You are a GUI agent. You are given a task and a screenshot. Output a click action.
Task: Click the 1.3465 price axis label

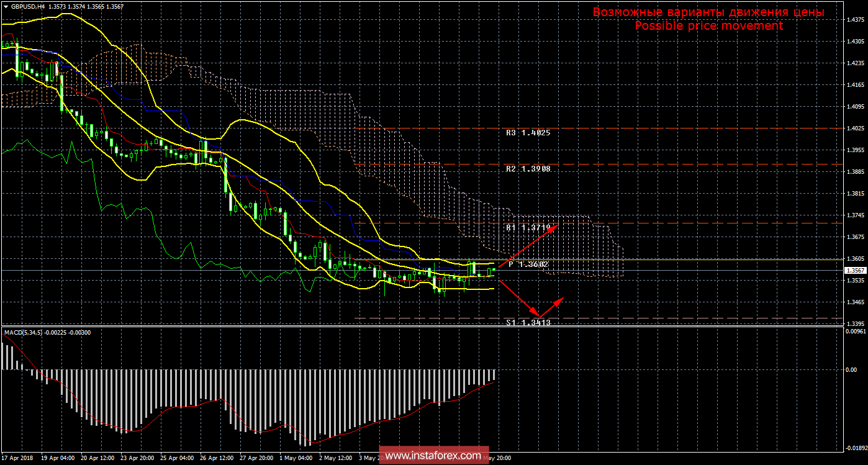tap(855, 302)
